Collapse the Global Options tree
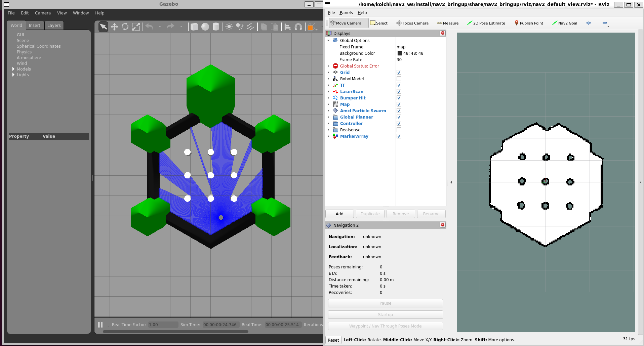Screen dimensions: 644x346 tap(329, 40)
